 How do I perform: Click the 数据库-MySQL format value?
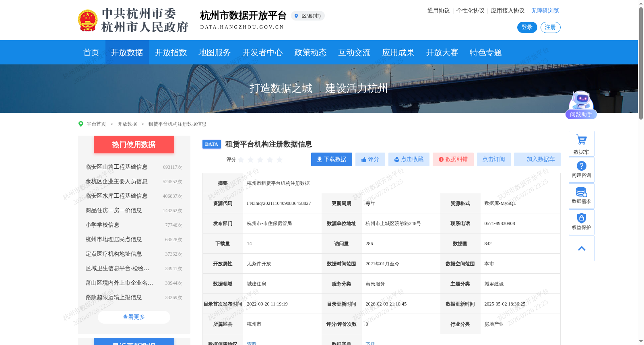tap(500, 203)
